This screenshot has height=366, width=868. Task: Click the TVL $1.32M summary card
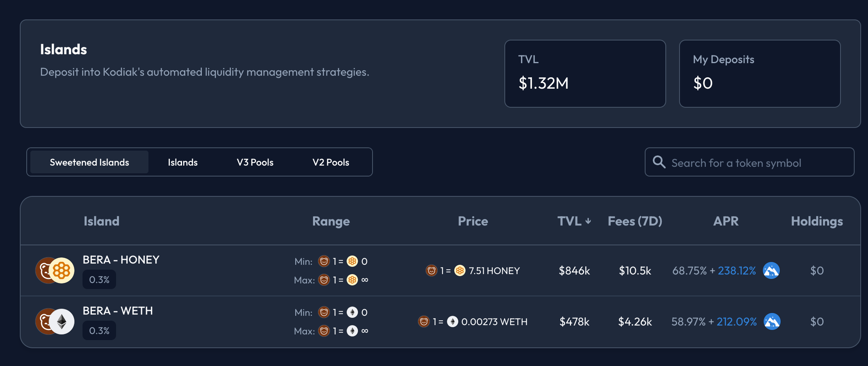(x=585, y=74)
